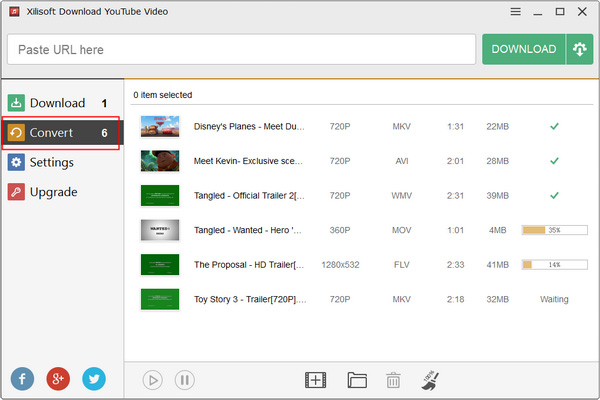Viewport: 600px width, 400px height.
Task: Open the hamburger menu in title bar
Action: pos(515,12)
